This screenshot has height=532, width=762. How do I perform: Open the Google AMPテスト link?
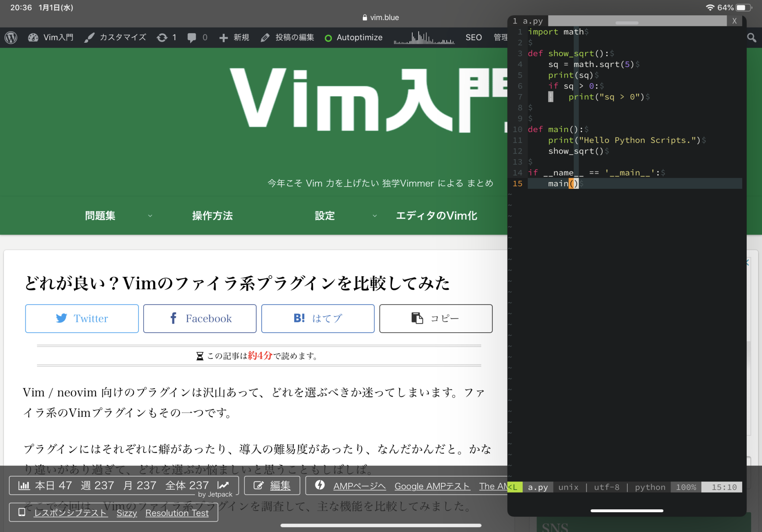[x=432, y=486]
